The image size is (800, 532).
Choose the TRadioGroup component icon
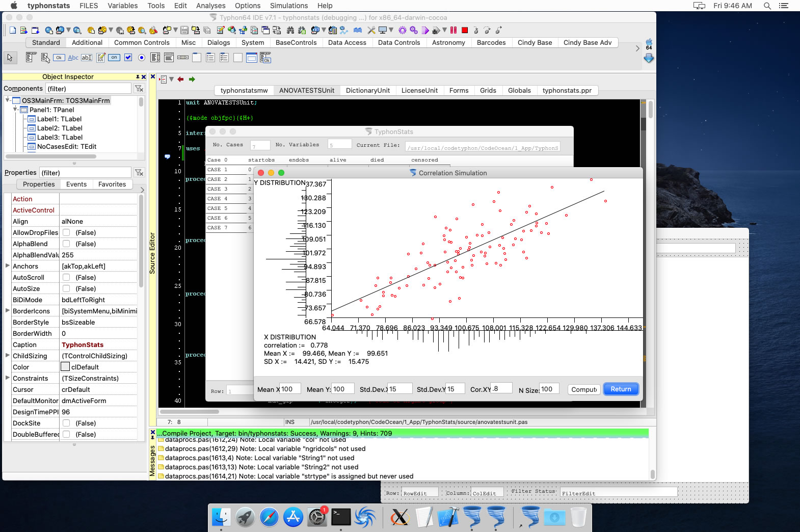210,58
